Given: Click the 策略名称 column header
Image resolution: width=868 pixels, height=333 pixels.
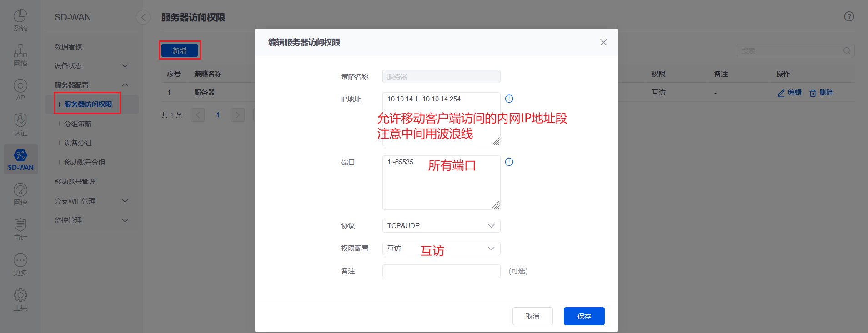Looking at the screenshot, I should click(x=208, y=74).
